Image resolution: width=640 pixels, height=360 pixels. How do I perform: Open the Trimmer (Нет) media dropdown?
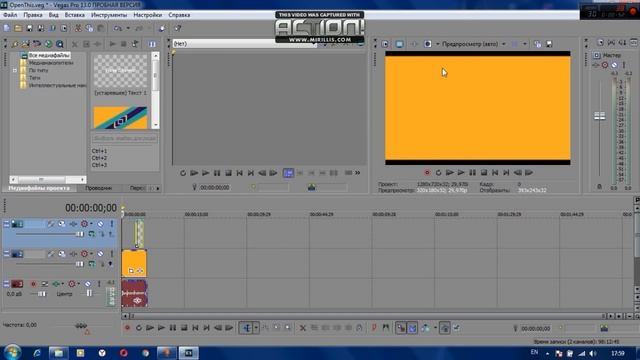[244, 44]
